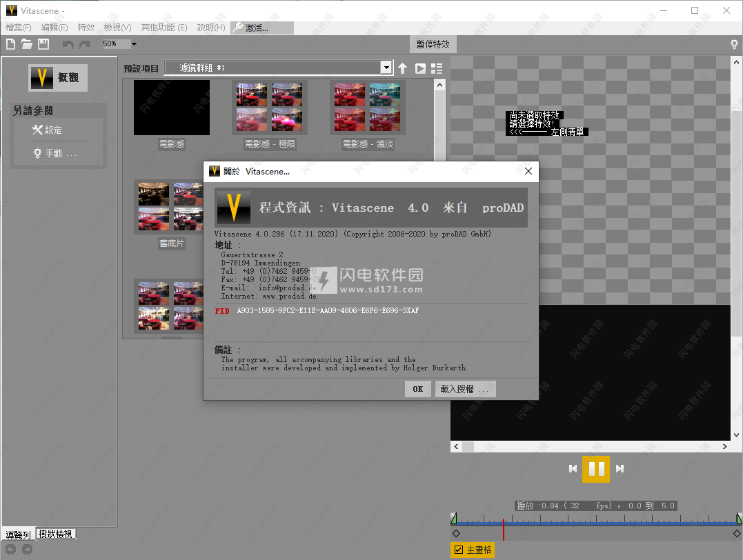Click the new project icon
Image resolution: width=743 pixels, height=560 pixels.
[x=10, y=44]
